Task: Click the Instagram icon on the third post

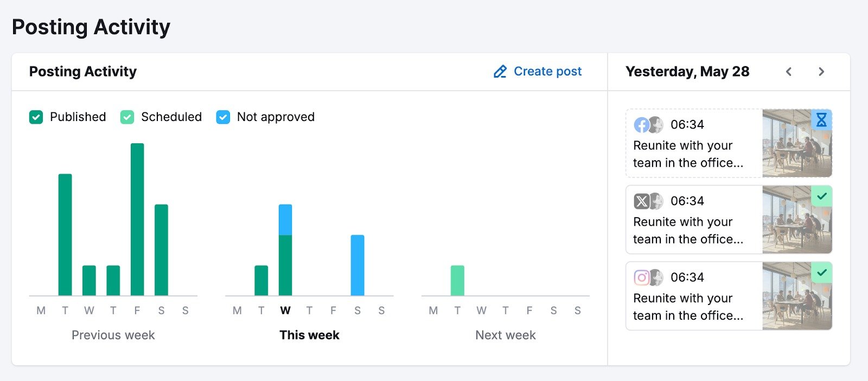Action: [x=642, y=277]
